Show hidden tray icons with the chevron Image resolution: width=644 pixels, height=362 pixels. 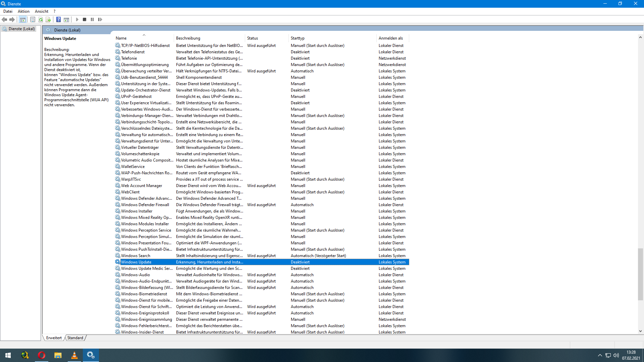pyautogui.click(x=600, y=355)
